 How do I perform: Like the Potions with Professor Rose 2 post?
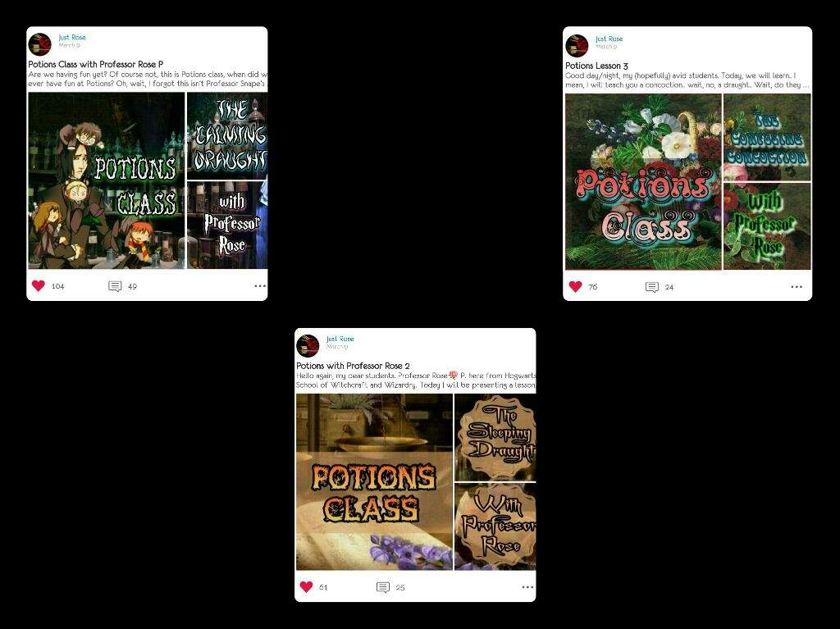[x=307, y=586]
